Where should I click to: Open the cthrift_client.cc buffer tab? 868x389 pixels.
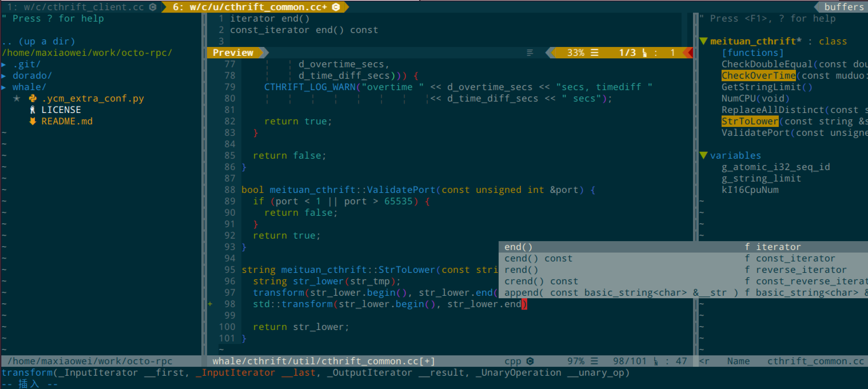click(x=81, y=7)
